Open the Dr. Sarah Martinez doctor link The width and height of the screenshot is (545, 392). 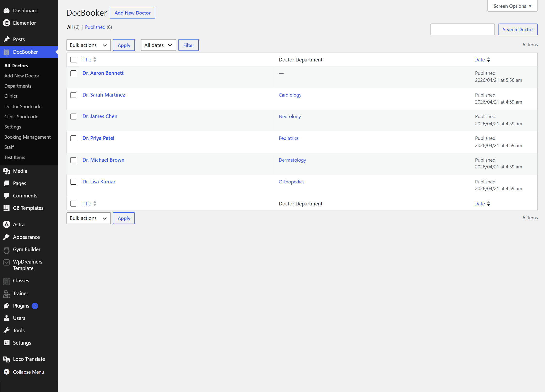click(x=104, y=95)
